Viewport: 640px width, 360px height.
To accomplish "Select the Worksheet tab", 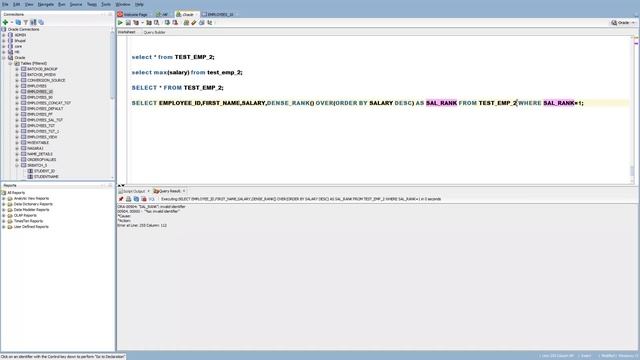I will pyautogui.click(x=127, y=32).
